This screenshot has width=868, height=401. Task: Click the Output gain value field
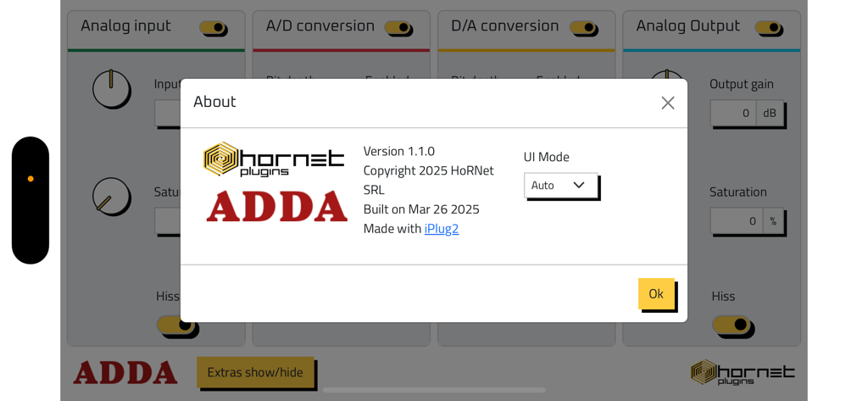click(733, 113)
